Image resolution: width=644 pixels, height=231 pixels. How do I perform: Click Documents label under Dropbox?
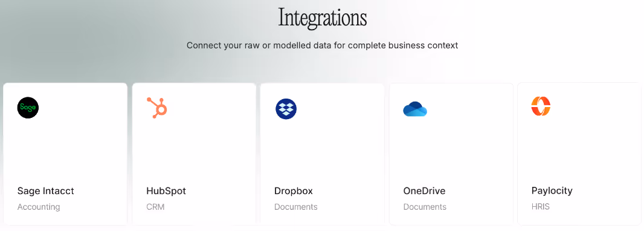click(295, 207)
